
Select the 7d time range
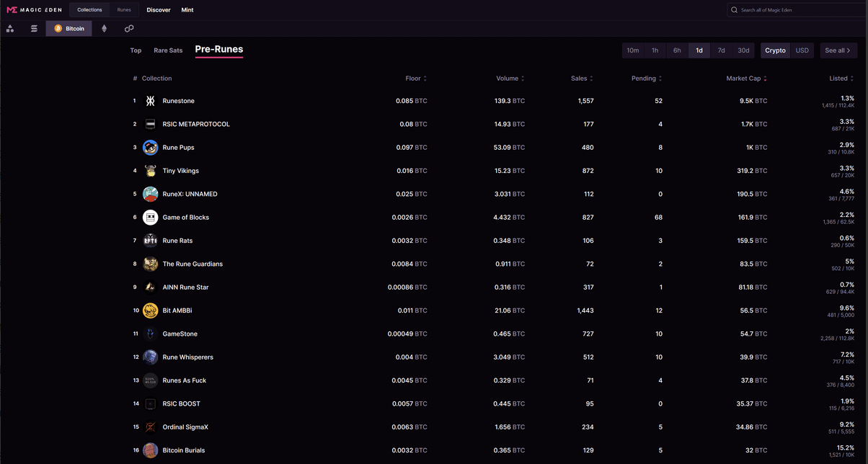tap(721, 50)
